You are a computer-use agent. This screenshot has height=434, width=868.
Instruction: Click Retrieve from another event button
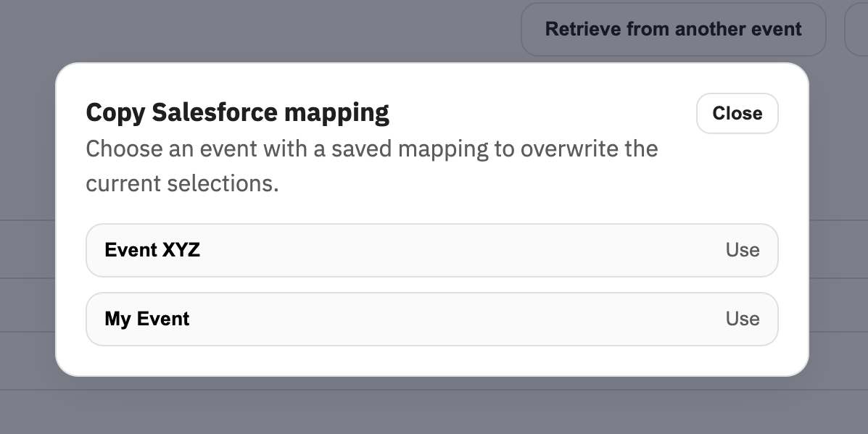point(673,30)
